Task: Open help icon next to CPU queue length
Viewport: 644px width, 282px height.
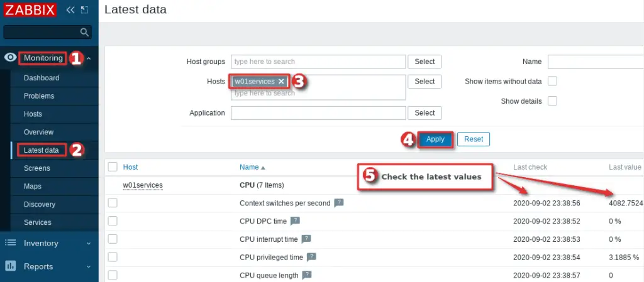Action: (x=306, y=275)
